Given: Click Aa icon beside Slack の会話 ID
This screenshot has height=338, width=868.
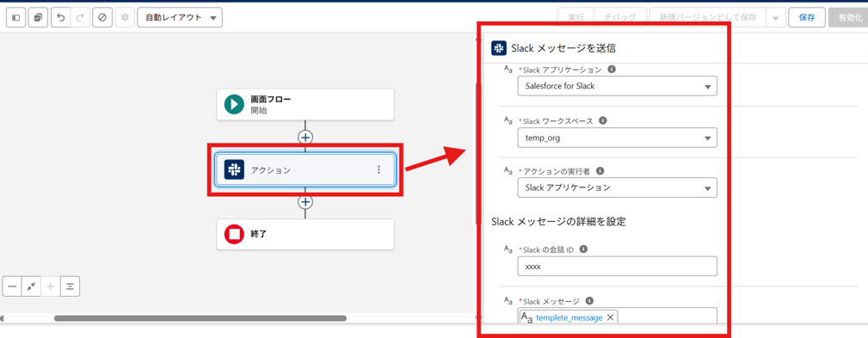Looking at the screenshot, I should (508, 249).
